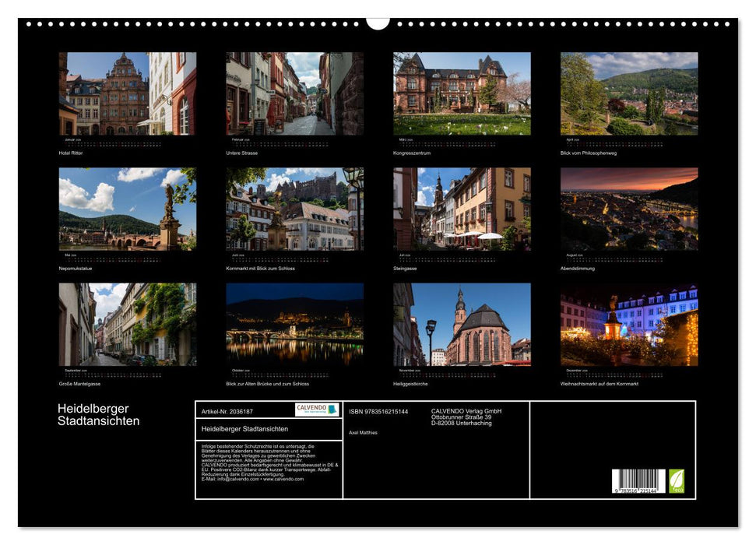Open the Abendstimmung sunset image
The width and height of the screenshot is (756, 545).
[629, 209]
